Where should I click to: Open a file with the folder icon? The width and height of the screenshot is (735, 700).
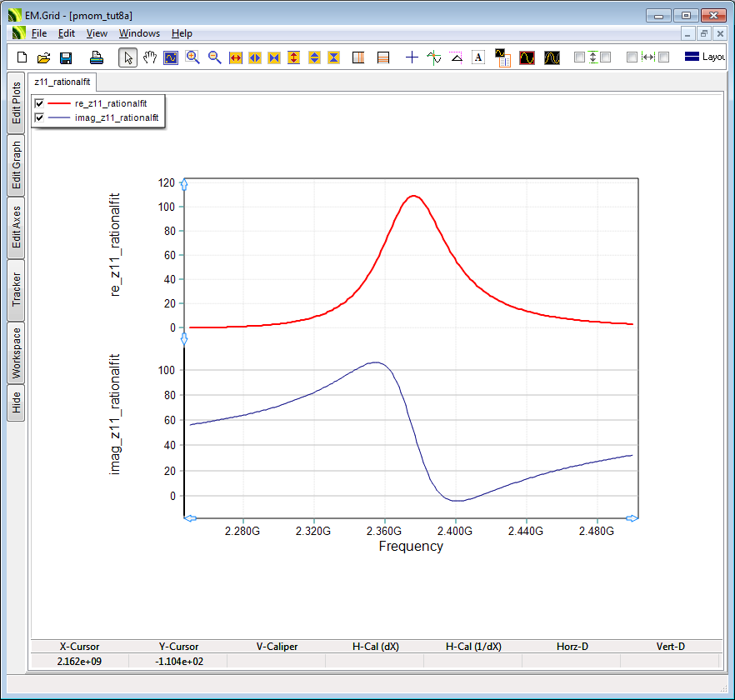pyautogui.click(x=43, y=57)
